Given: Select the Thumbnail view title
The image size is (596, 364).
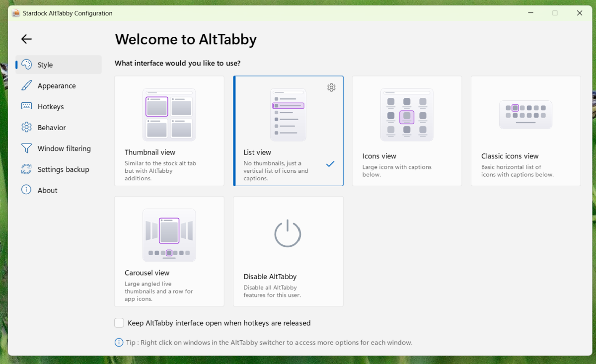Looking at the screenshot, I should (150, 152).
